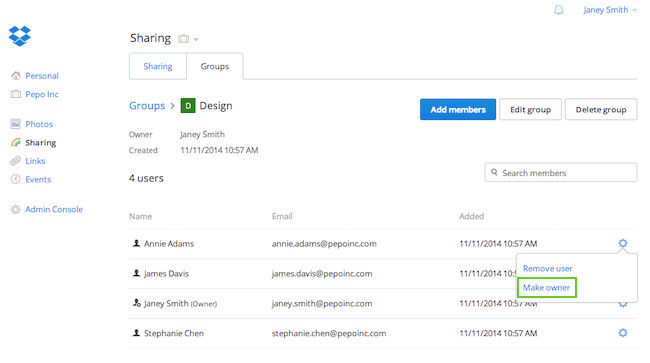Select Janey Smith (Owner) row name

point(180,304)
